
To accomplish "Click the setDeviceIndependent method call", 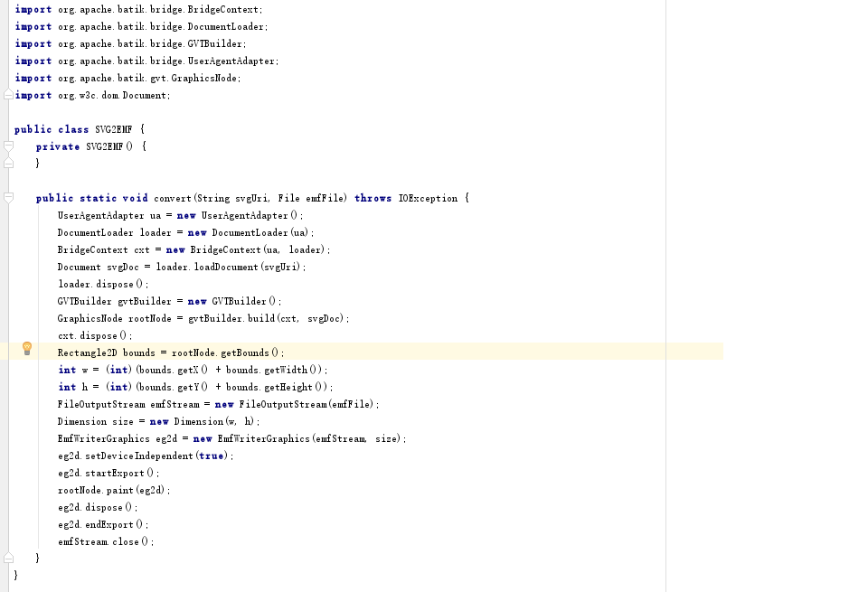I will click(x=138, y=456).
